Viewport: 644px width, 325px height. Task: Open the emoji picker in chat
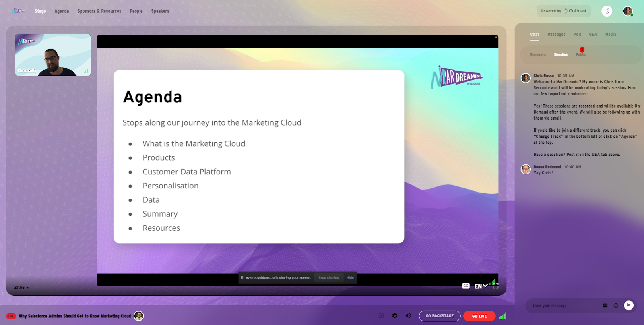[616, 306]
